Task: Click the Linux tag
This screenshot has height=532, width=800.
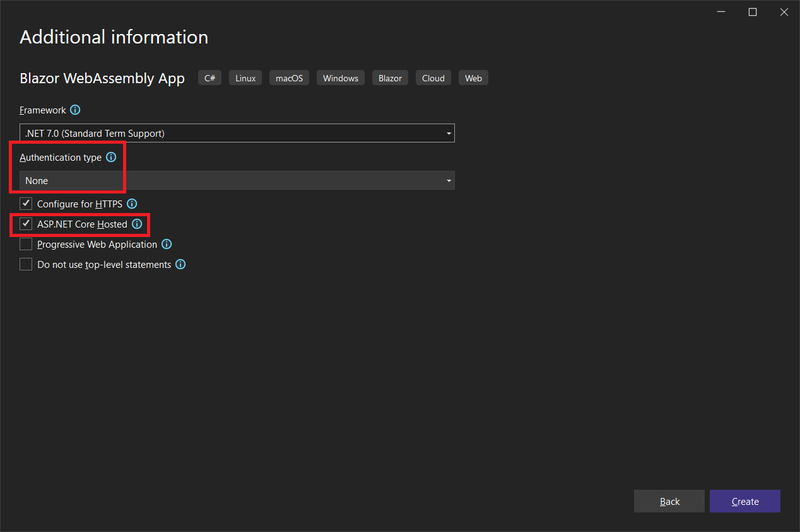Action: pos(245,78)
